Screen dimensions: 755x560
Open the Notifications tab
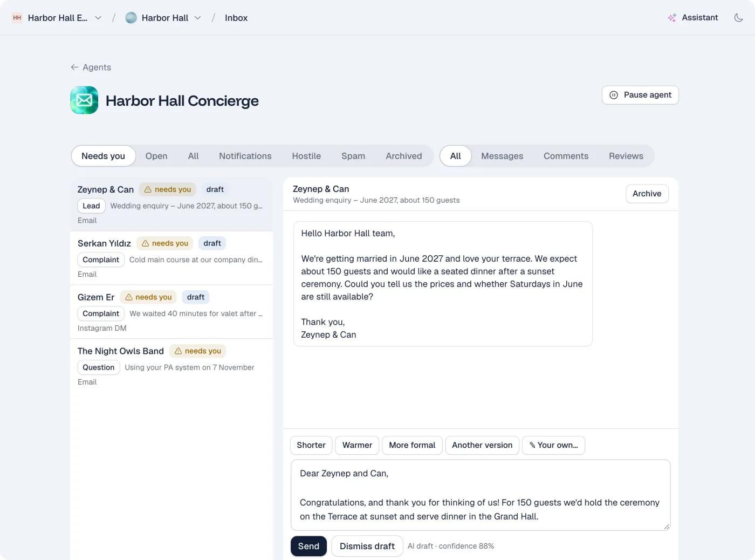point(245,156)
